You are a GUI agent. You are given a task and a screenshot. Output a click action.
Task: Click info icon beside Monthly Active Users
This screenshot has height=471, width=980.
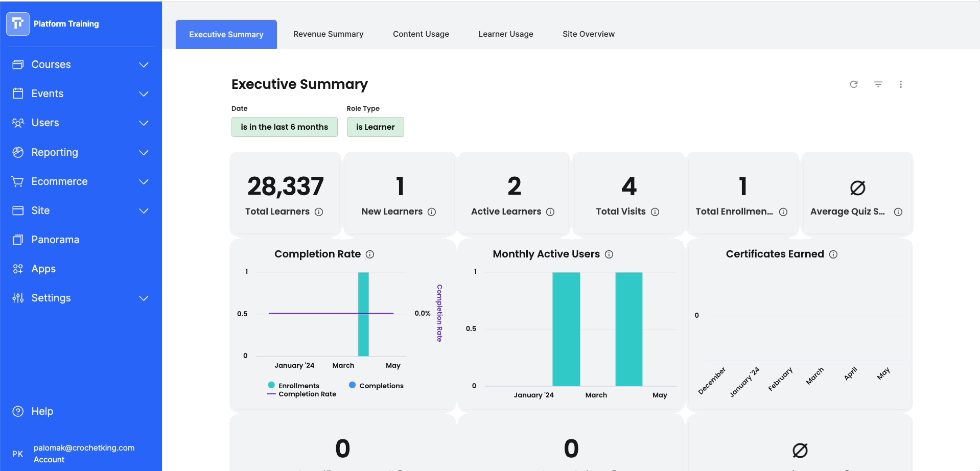point(609,254)
